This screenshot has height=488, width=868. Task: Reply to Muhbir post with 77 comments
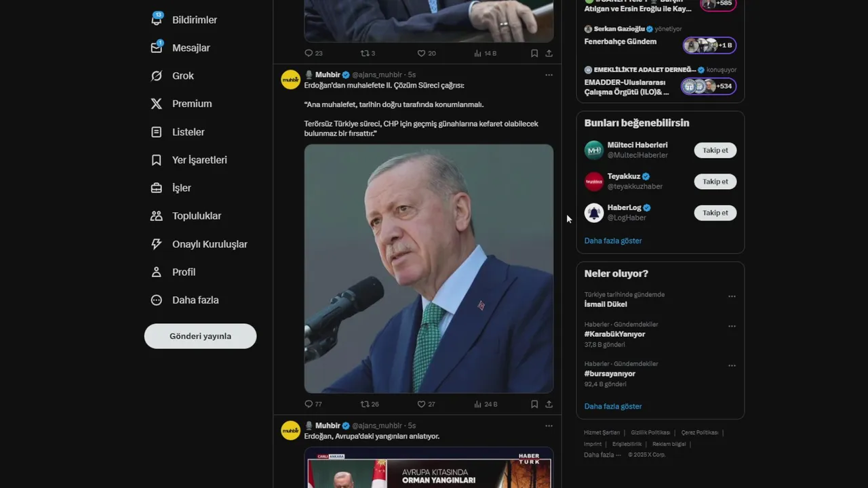point(313,404)
